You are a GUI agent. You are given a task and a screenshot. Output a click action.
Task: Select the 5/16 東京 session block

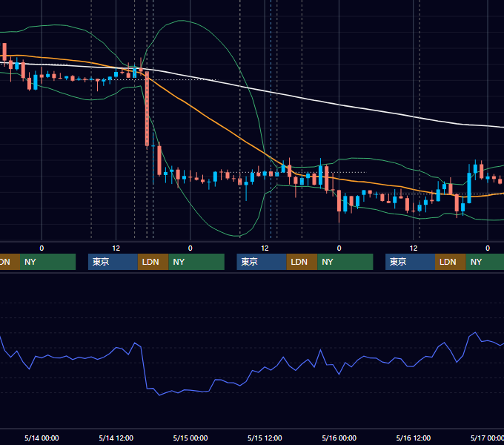coord(410,262)
